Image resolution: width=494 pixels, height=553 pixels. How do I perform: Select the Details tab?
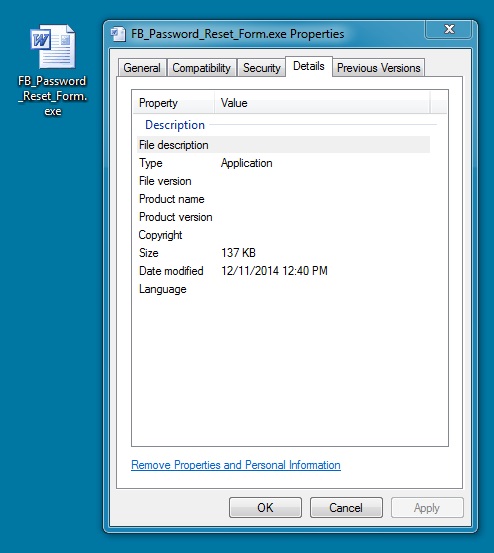point(309,66)
